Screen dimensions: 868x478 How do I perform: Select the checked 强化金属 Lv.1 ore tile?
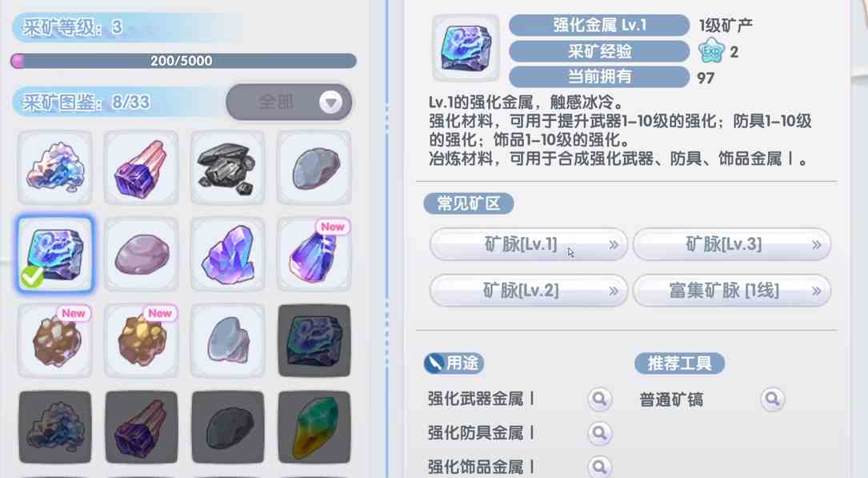(55, 255)
